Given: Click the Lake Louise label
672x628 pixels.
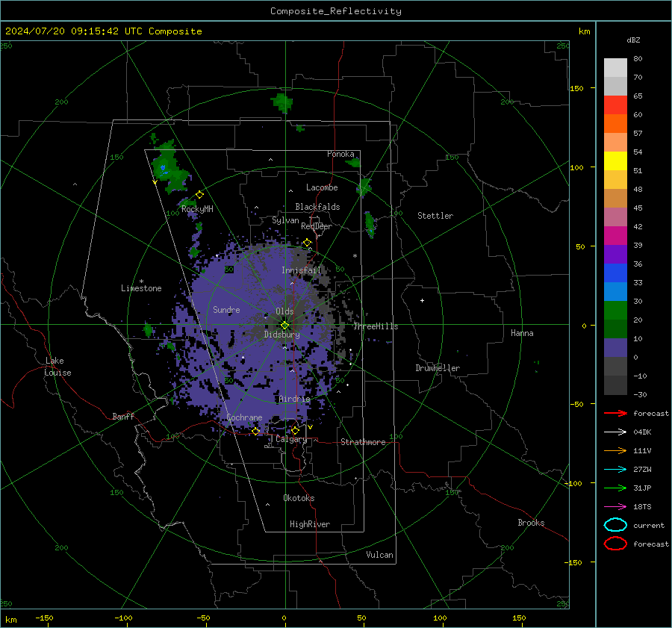Looking at the screenshot, I should pos(57,367).
